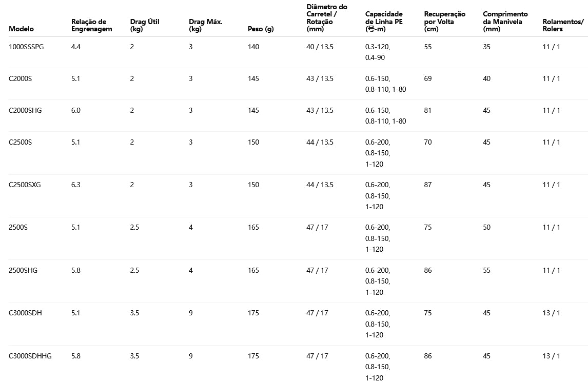The height and width of the screenshot is (382, 588).
Task: Select the C3000SDH model cell
Action: coord(25,313)
